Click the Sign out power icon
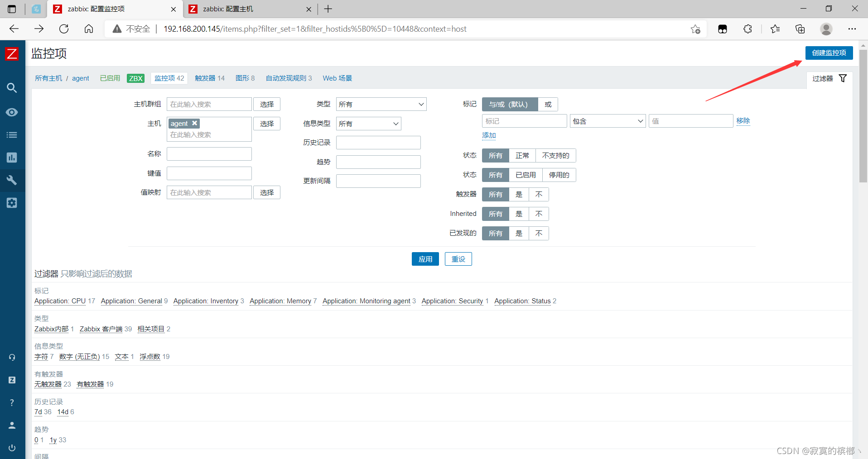Viewport: 868px width, 459px height. point(12,448)
